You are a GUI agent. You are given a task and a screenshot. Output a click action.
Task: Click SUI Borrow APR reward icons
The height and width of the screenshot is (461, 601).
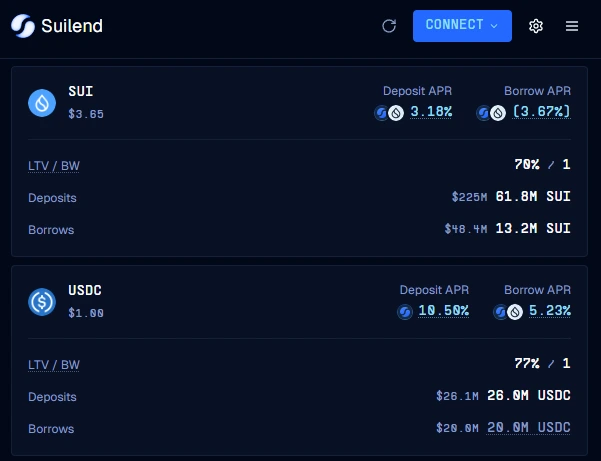tap(490, 112)
